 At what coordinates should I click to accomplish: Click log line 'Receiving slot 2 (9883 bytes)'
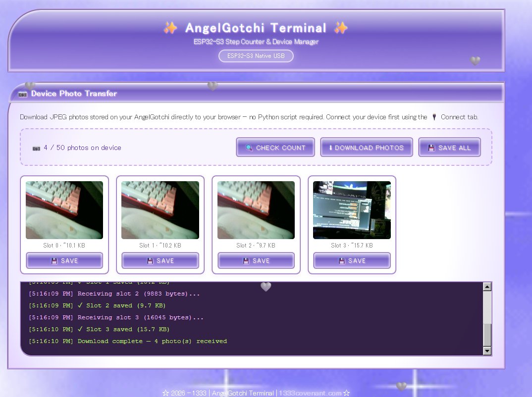(138, 294)
